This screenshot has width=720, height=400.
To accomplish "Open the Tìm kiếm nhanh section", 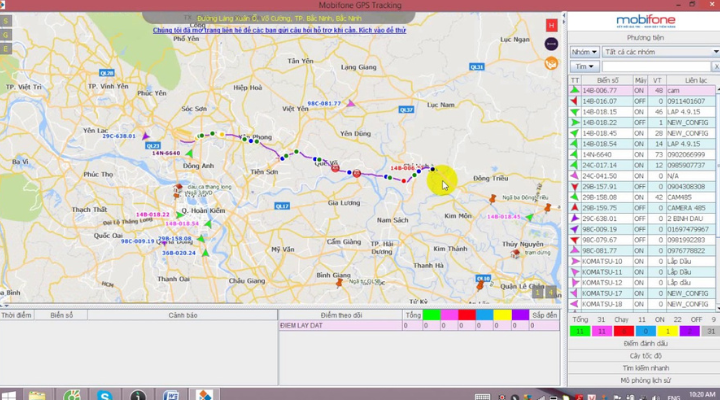I will pyautogui.click(x=645, y=368).
